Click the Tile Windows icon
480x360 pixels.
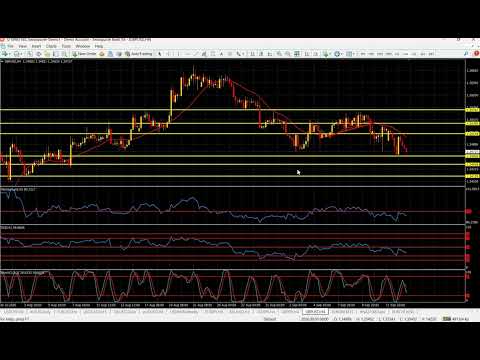coord(297,54)
